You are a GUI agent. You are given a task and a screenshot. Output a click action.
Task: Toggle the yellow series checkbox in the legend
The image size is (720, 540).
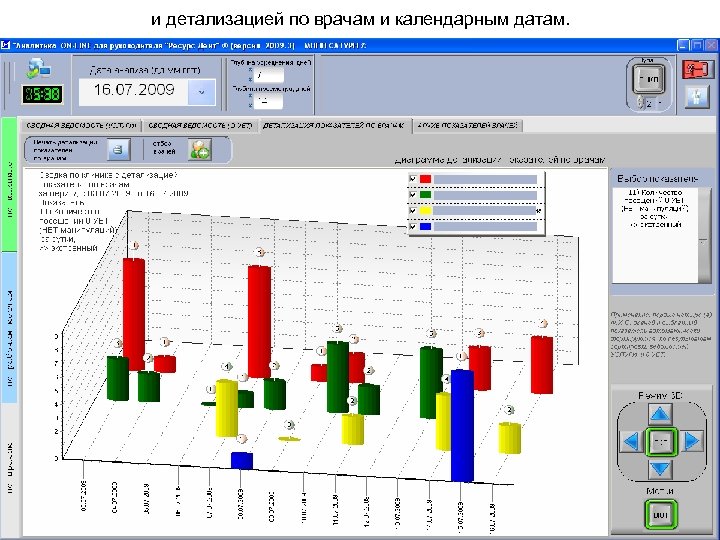point(412,211)
